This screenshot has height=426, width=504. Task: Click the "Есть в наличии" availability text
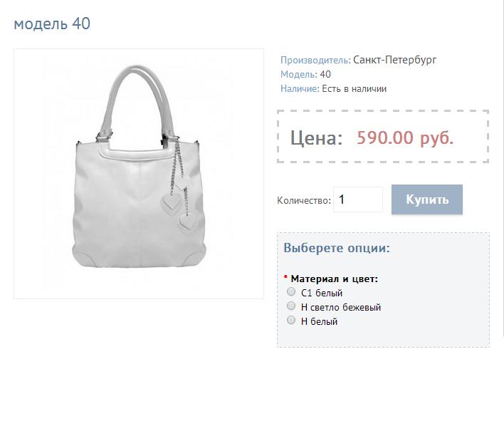(x=355, y=89)
